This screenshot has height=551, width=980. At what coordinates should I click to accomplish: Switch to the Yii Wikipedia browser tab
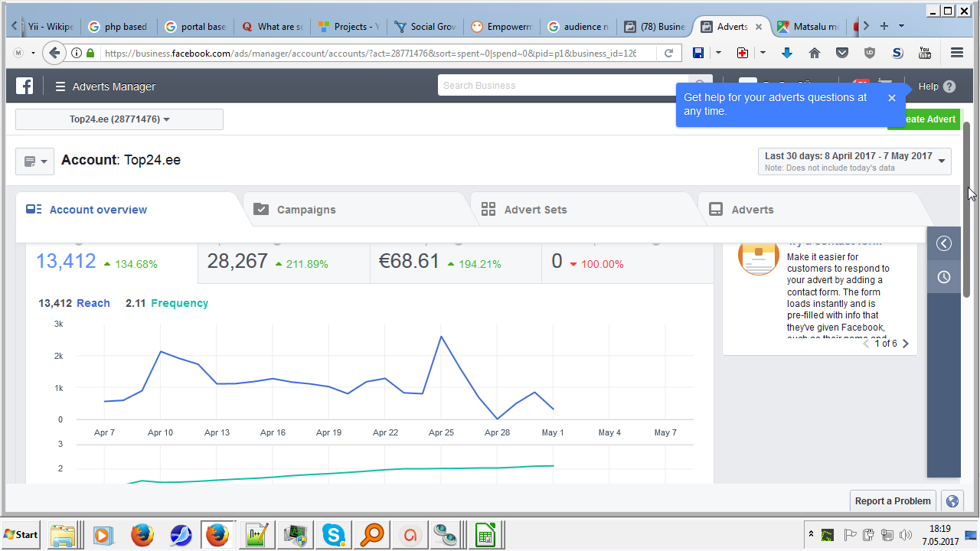pyautogui.click(x=47, y=26)
